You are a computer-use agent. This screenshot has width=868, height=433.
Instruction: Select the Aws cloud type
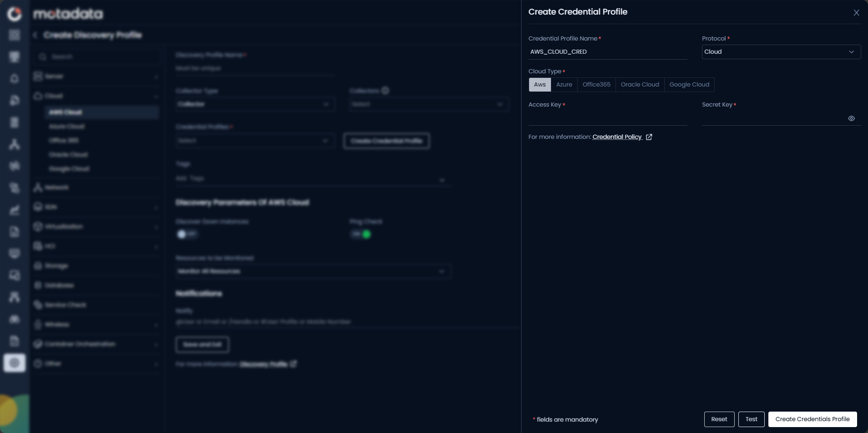click(x=540, y=85)
